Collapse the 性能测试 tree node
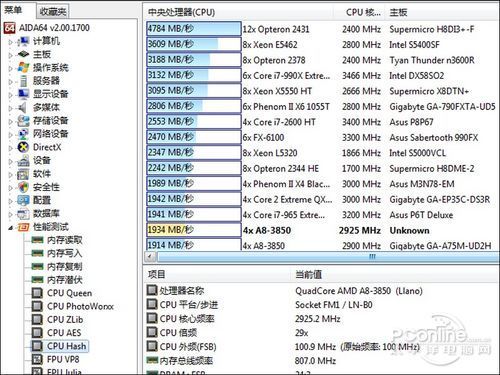This screenshot has height=375, width=500. (x=10, y=228)
